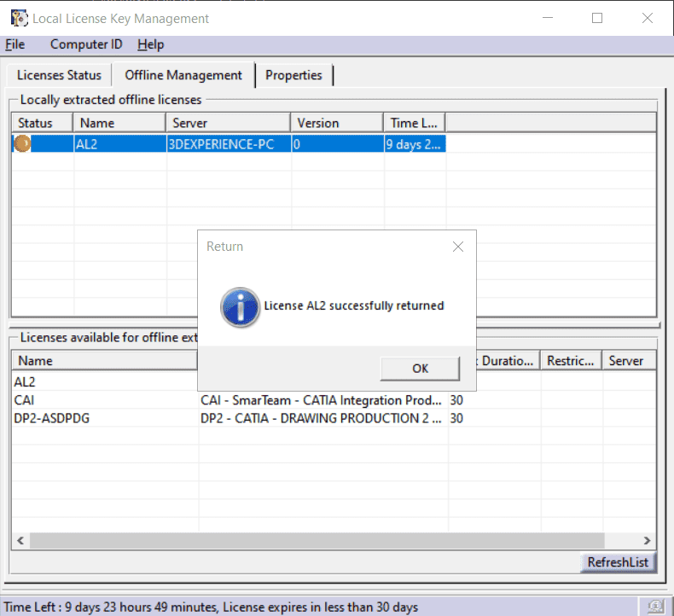Click the status bar icon at bottom right
Viewport: 674px width, 616px height.
(655, 607)
